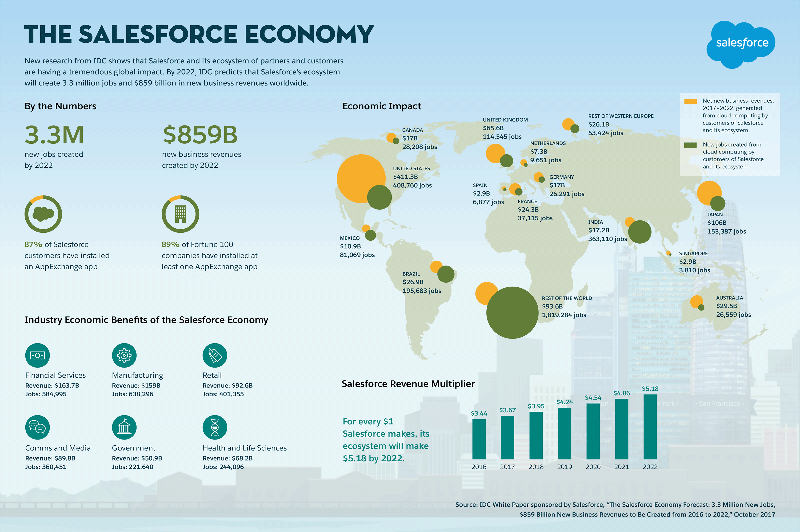
Task: Click 'Revenue: $50.9B' under Government
Action: (137, 458)
